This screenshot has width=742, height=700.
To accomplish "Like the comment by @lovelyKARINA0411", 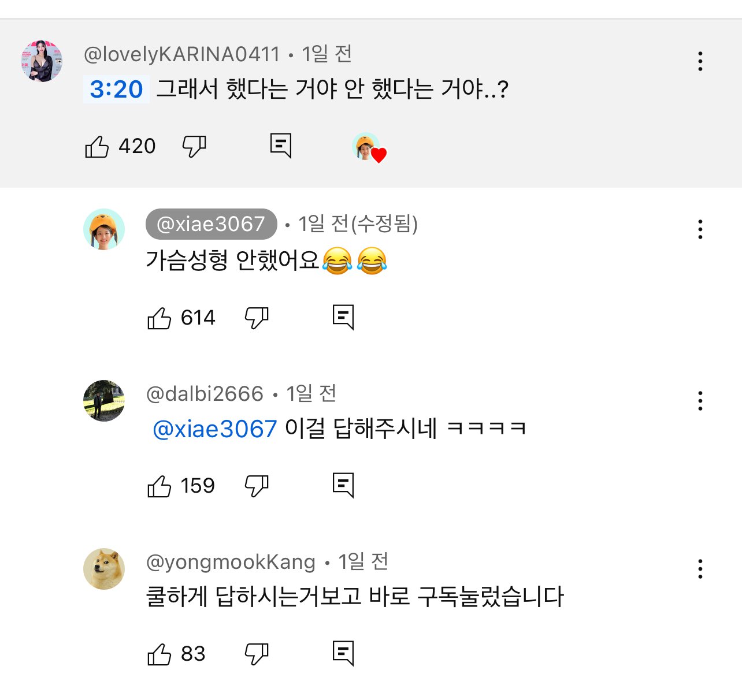I will [x=97, y=146].
